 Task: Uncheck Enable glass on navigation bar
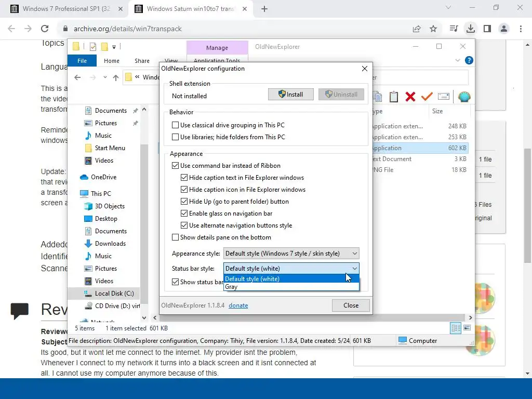tap(184, 214)
